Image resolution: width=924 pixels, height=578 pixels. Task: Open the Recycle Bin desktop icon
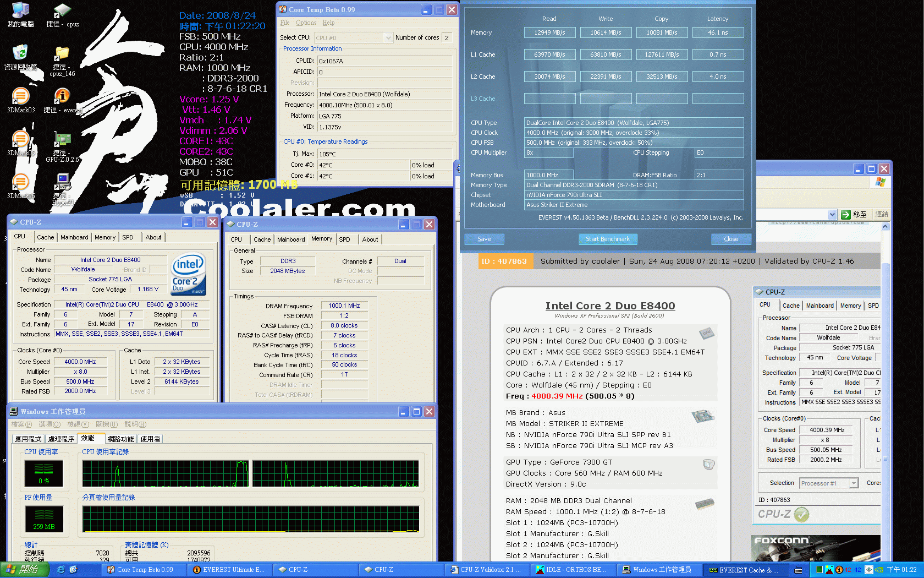(x=20, y=57)
